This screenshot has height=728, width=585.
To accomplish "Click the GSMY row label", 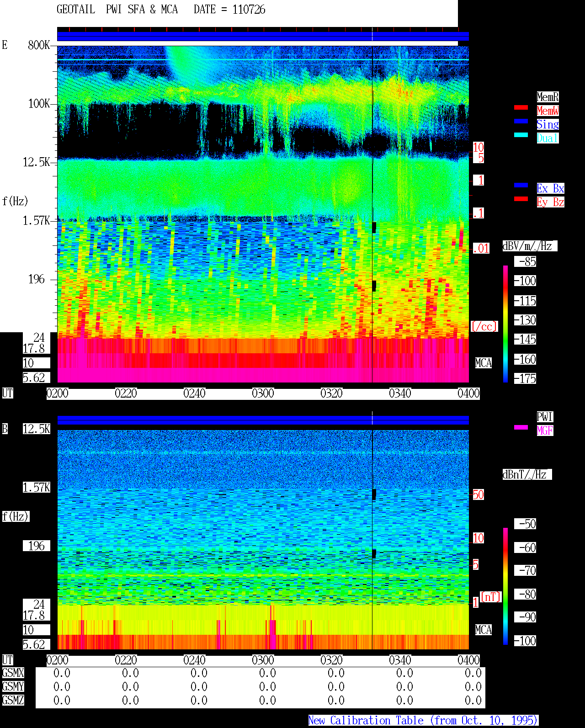I will pyautogui.click(x=13, y=686).
